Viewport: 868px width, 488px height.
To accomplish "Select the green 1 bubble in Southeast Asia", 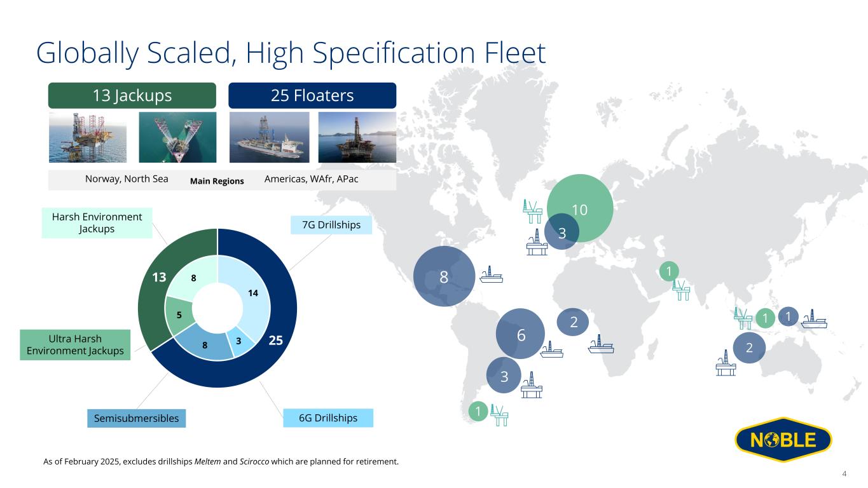I will tap(765, 318).
